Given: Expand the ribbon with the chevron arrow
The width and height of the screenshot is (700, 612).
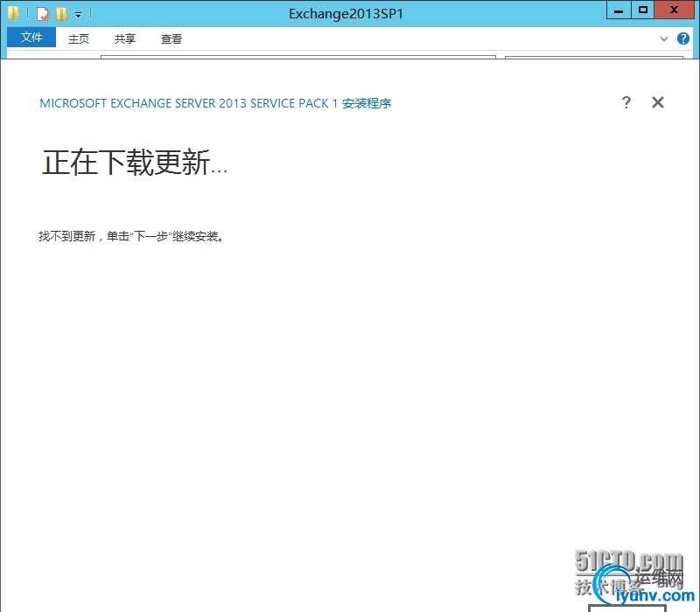Looking at the screenshot, I should (664, 38).
